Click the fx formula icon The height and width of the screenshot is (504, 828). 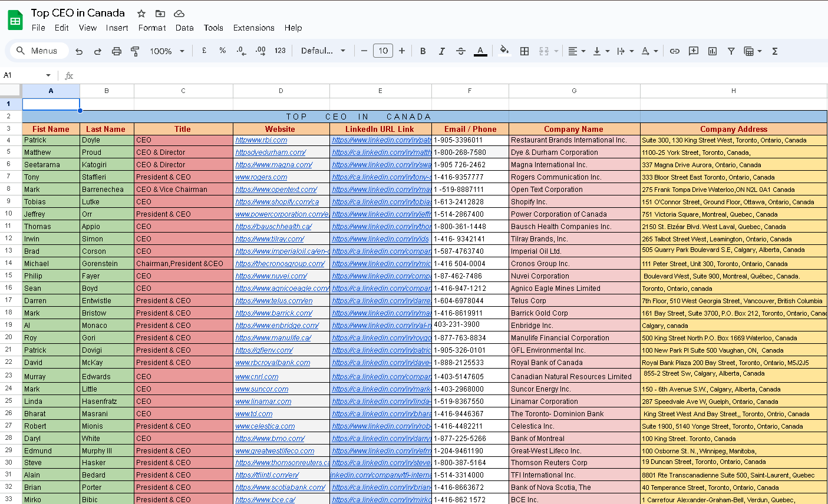point(69,75)
